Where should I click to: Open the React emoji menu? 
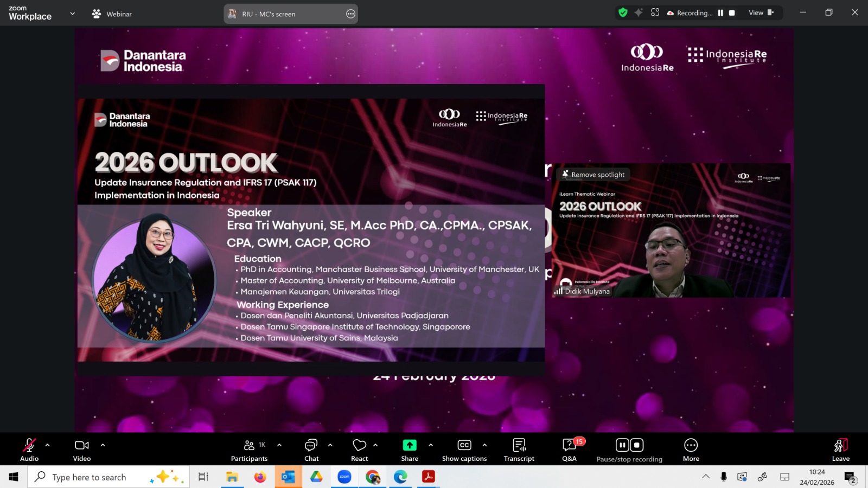359,450
